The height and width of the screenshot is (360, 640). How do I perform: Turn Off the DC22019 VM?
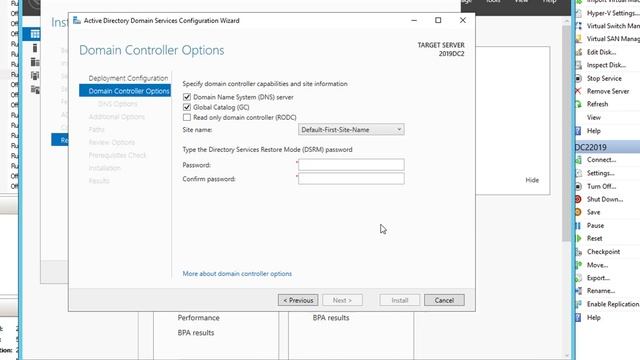click(x=601, y=187)
